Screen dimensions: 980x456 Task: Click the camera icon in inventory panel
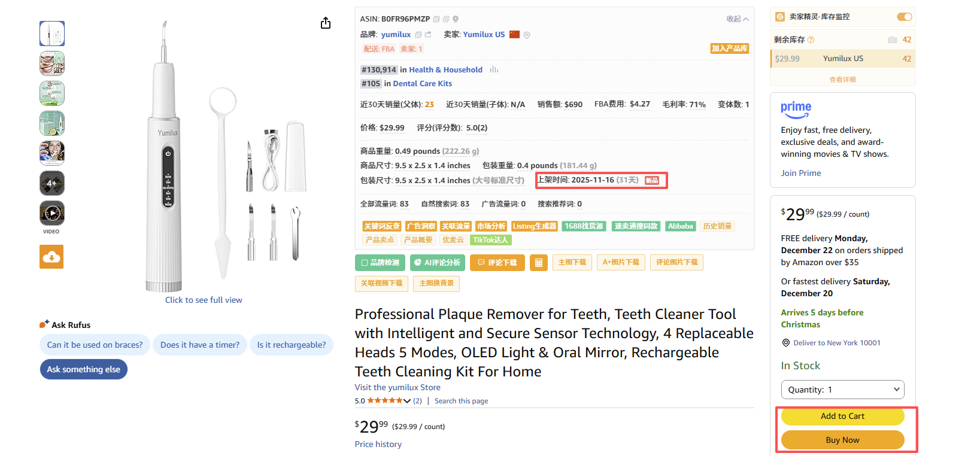pyautogui.click(x=892, y=40)
